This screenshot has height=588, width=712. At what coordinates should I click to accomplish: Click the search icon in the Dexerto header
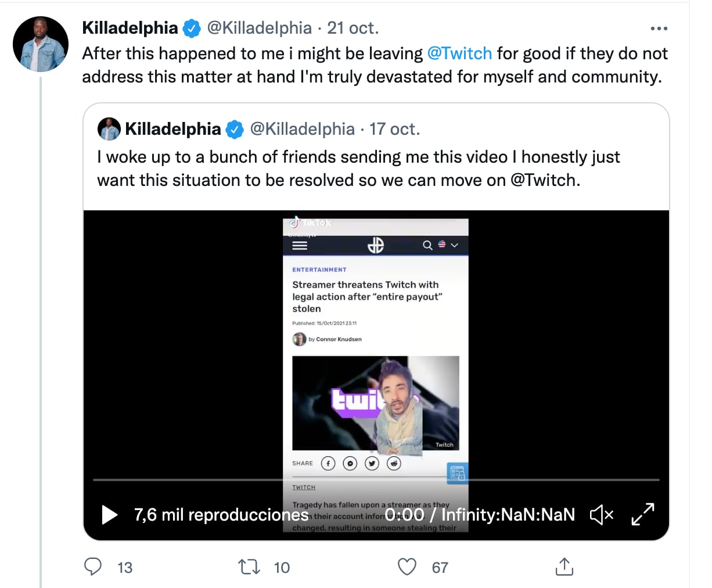427,245
